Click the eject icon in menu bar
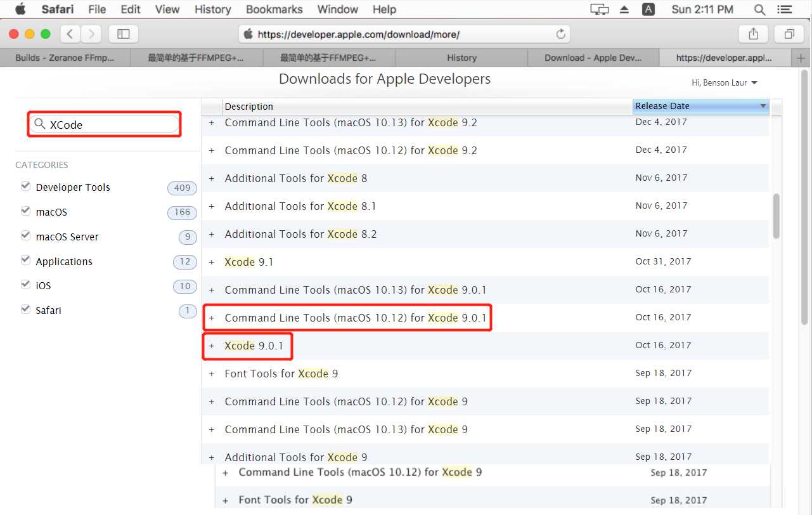The height and width of the screenshot is (515, 812). pos(624,10)
